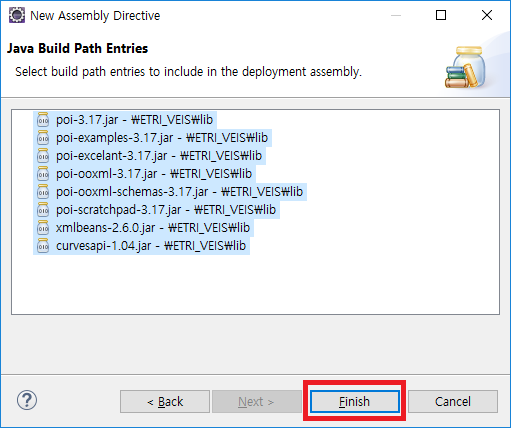
Task: Select the poi-3.17.jar entry
Action: [125, 120]
